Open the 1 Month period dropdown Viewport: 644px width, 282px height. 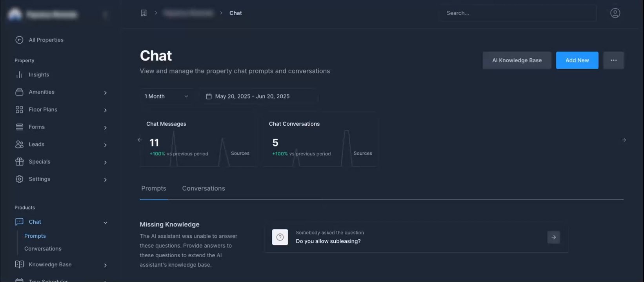pyautogui.click(x=166, y=96)
